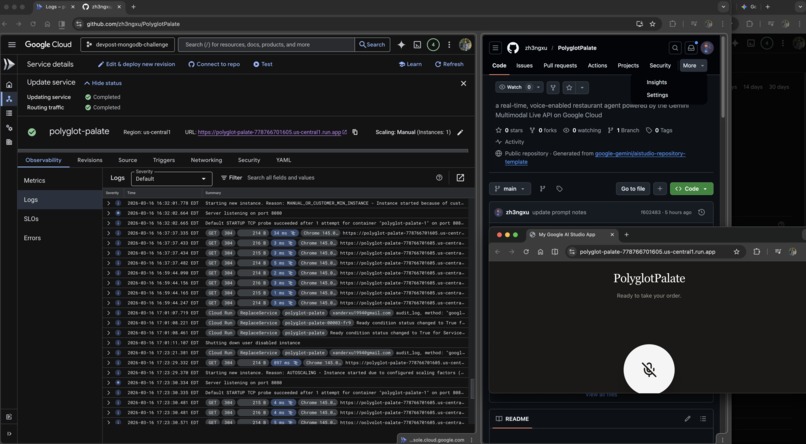806x444 pixels.
Task: Click the logs filter search field
Action: pyautogui.click(x=339, y=178)
